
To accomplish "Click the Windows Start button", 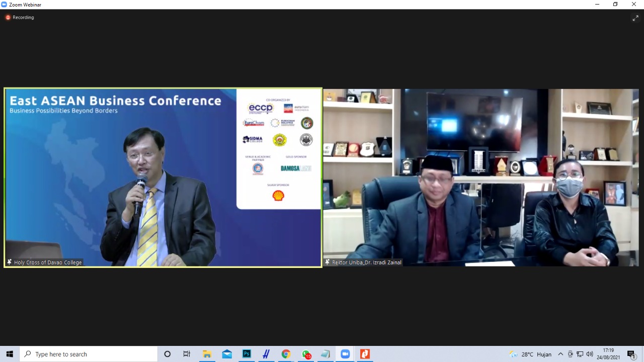I will tap(10, 354).
